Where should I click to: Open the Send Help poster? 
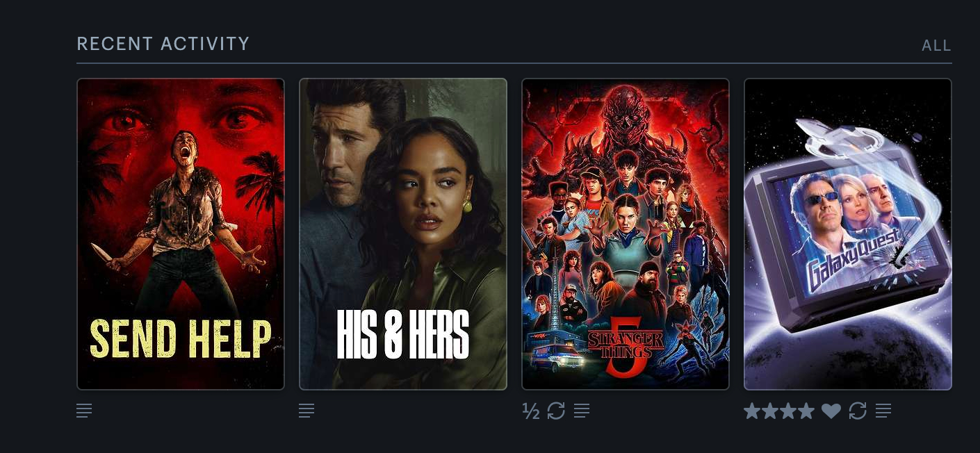click(x=181, y=234)
